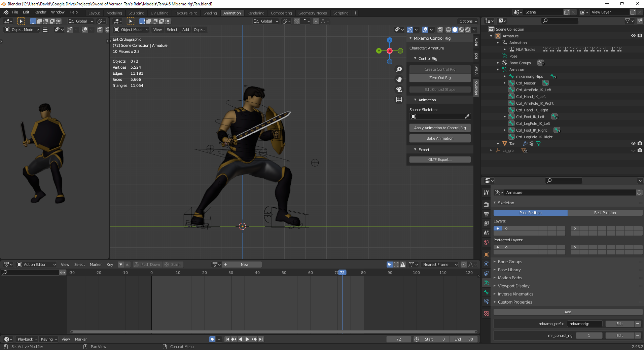Toggle the snap magnet in viewport header
This screenshot has width=644, height=350.
coord(296,21)
